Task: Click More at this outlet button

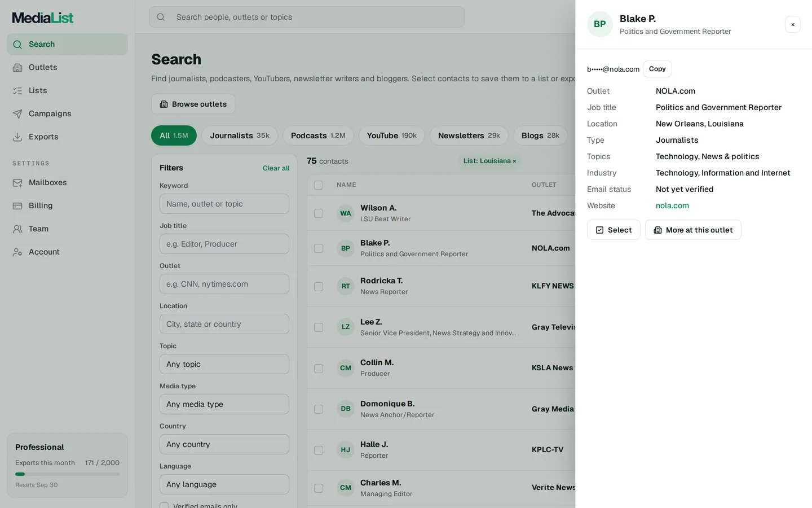Action: click(x=693, y=230)
